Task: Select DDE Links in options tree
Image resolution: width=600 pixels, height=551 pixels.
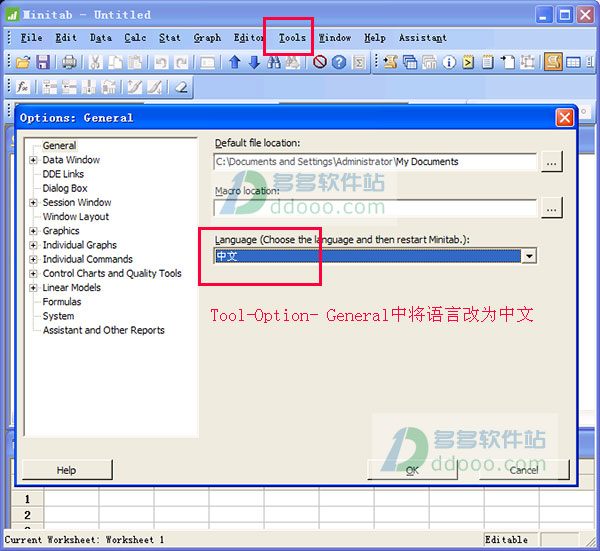Action: (63, 174)
